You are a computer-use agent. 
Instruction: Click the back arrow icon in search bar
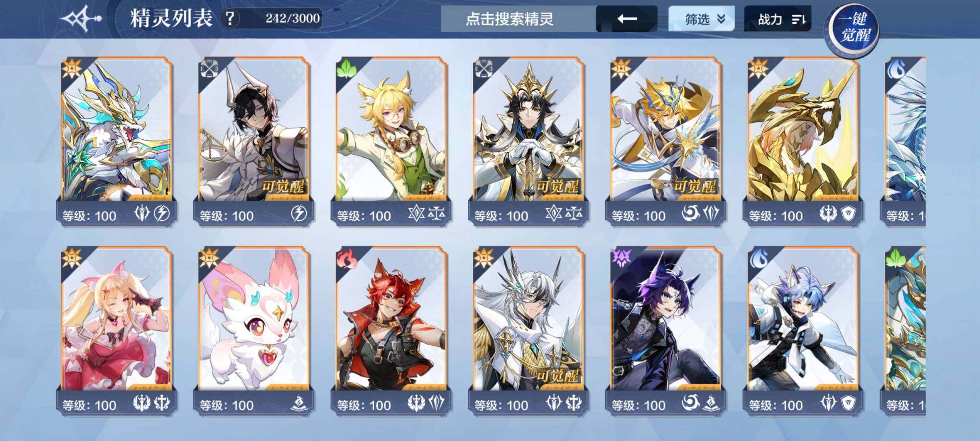627,19
